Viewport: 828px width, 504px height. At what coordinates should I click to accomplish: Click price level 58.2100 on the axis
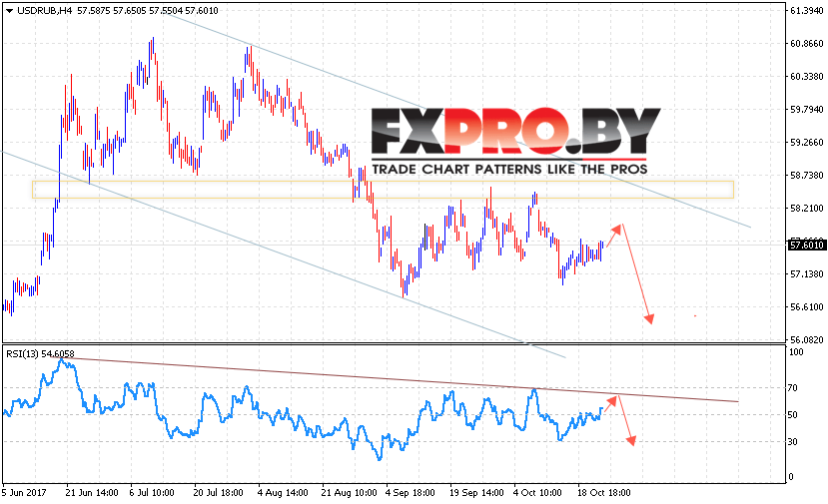pyautogui.click(x=806, y=208)
